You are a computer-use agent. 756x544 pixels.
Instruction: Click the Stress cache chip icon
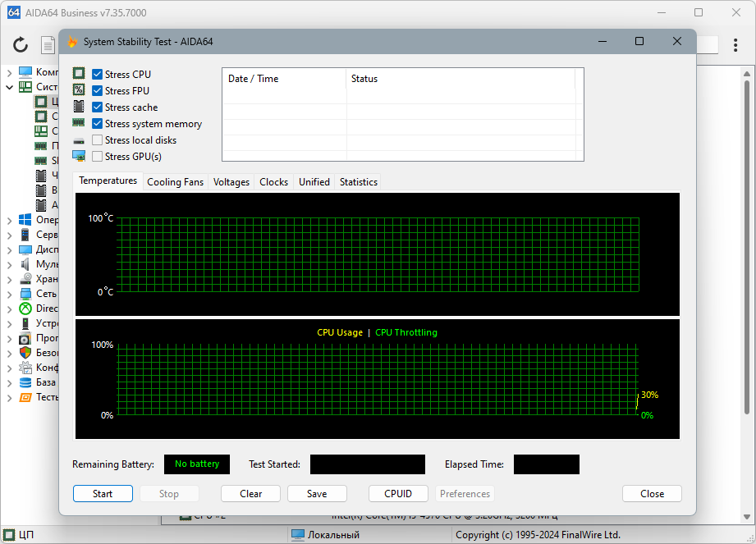(79, 107)
